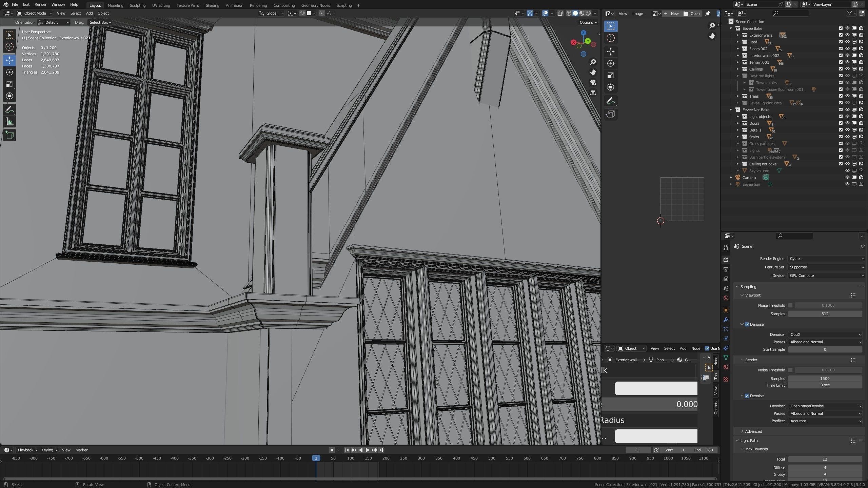The image size is (868, 488).
Task: Toggle orthographic grid view icon
Action: pyautogui.click(x=593, y=93)
